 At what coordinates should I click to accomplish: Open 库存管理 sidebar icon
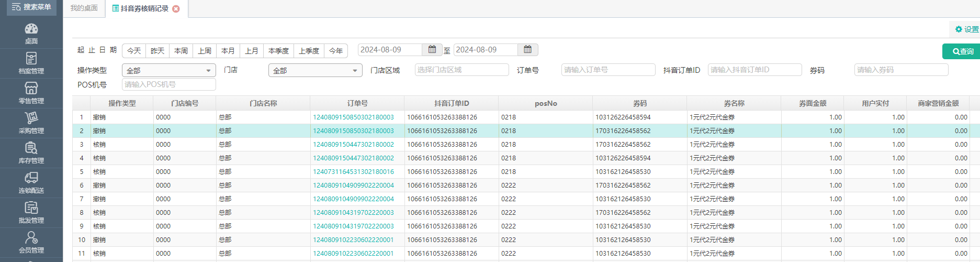point(31,148)
